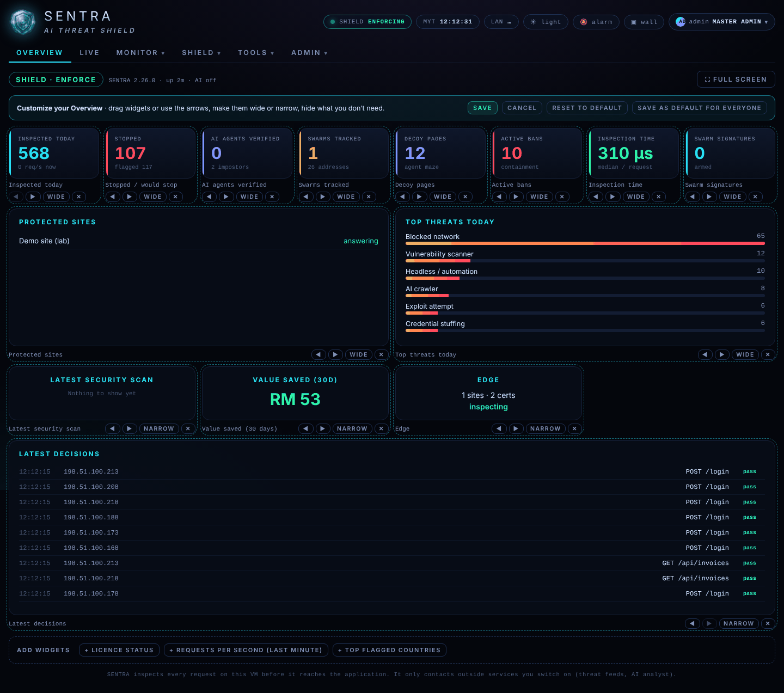This screenshot has width=784, height=693.
Task: Open the LAN network selector
Action: coord(501,22)
